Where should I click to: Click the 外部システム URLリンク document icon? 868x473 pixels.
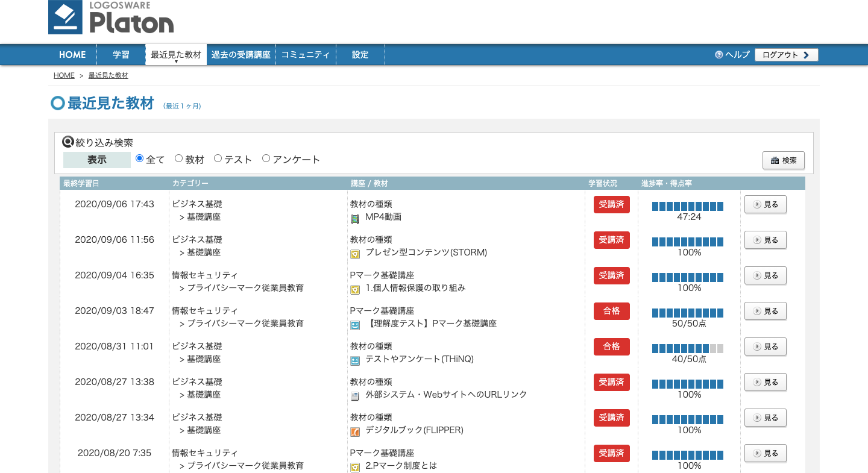(355, 396)
